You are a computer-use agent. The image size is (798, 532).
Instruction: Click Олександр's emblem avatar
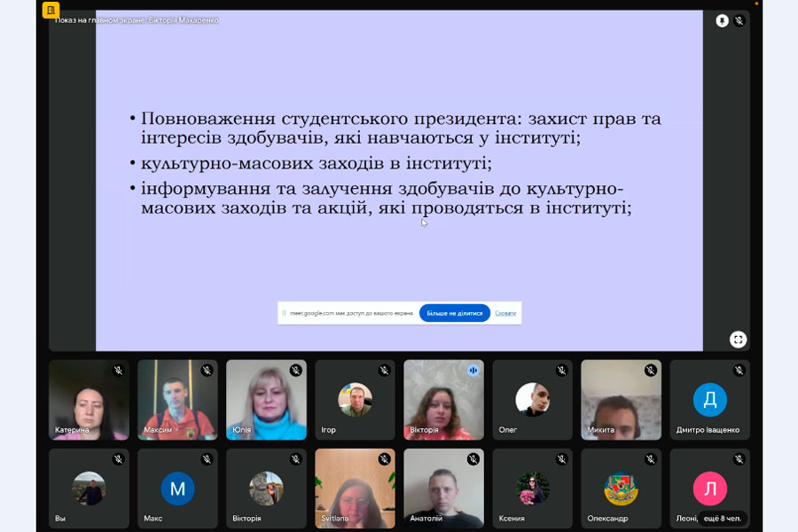(x=621, y=489)
